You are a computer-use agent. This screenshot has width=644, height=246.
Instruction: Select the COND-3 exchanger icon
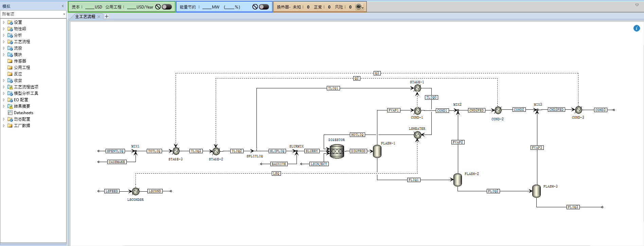click(578, 110)
